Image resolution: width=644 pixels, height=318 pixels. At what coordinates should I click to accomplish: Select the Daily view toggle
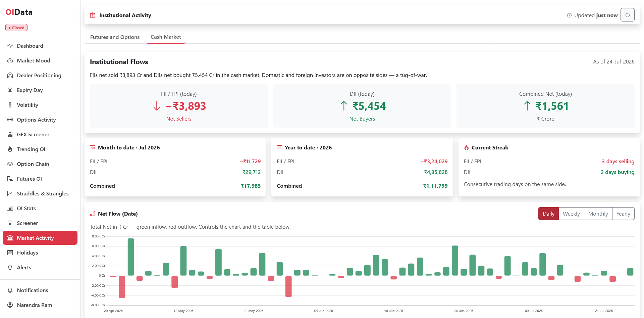pos(548,214)
